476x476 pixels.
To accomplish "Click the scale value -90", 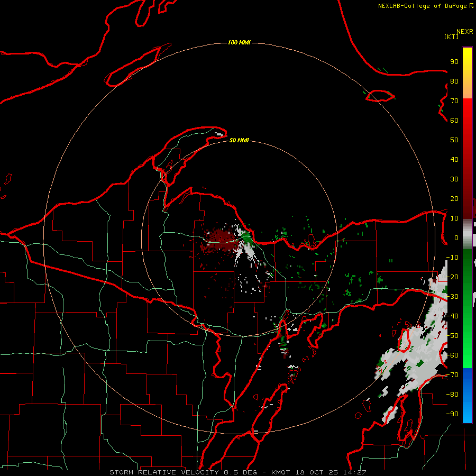I will click(x=452, y=414).
